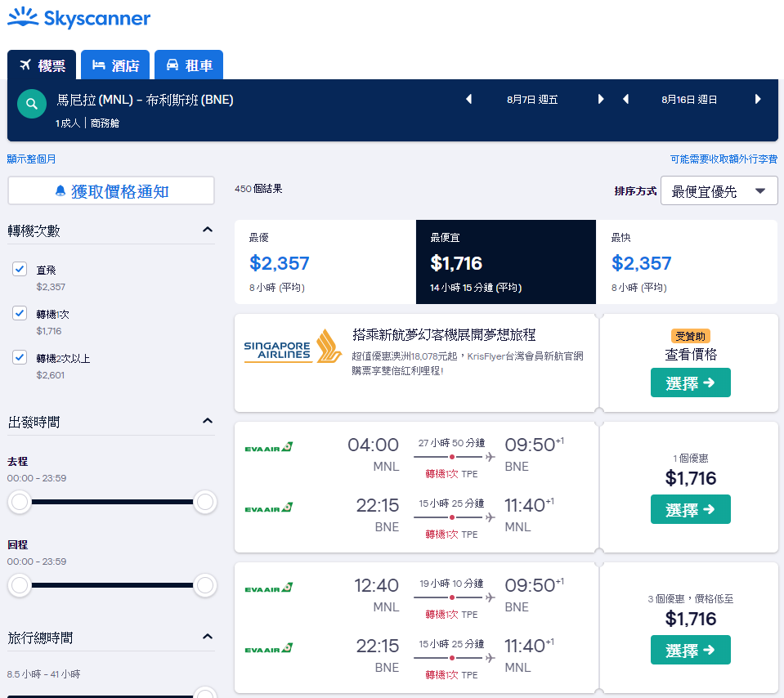784x698 pixels.
Task: Toggle the 轉機1次 checkbox
Action: [x=20, y=313]
